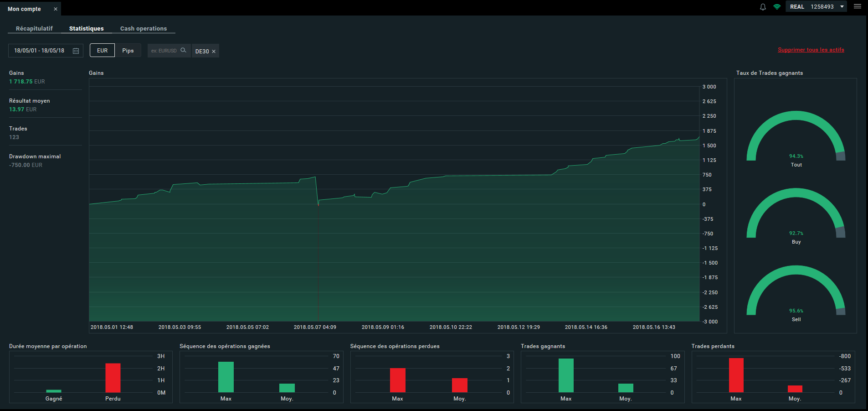
Task: Open the REAL 1258493 account selector
Action: coord(816,6)
